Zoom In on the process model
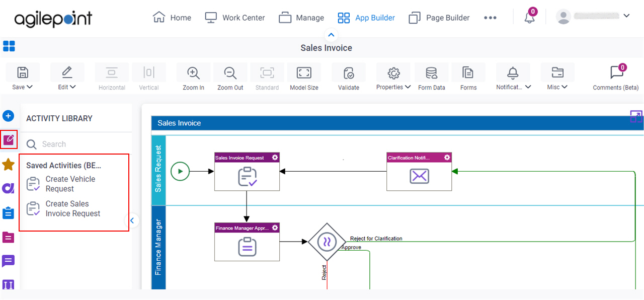Screen dimensions: 644x300 click(x=193, y=73)
